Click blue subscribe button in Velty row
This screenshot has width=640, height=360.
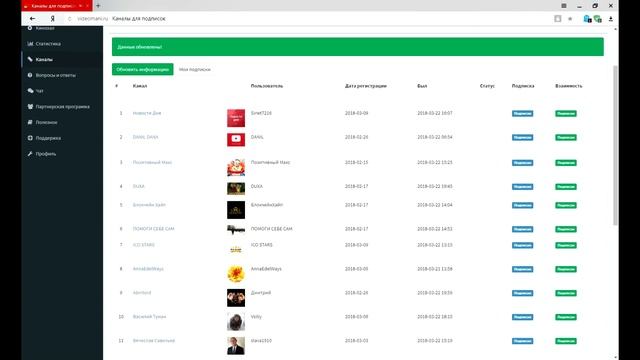(522, 317)
